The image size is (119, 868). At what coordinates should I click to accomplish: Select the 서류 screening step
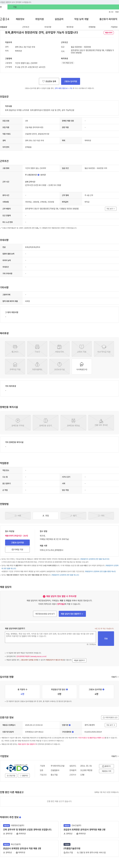click(x=18, y=516)
